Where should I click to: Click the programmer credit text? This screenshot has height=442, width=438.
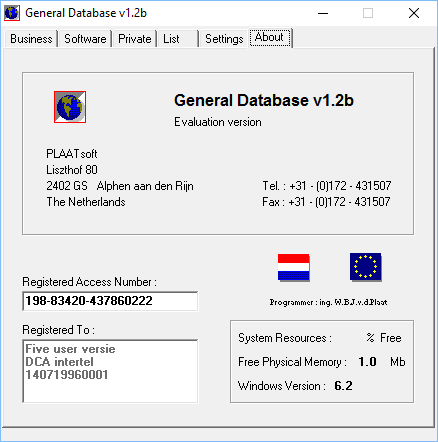(328, 302)
